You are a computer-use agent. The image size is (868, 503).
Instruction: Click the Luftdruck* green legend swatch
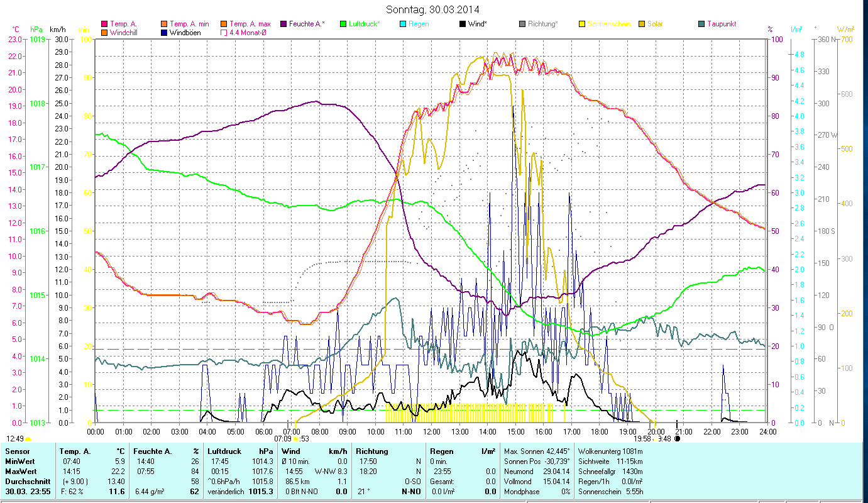click(x=343, y=24)
